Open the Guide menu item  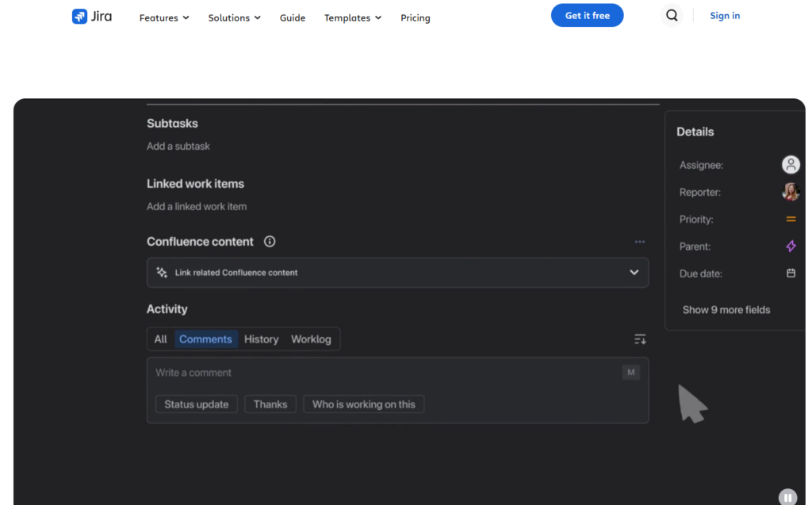click(x=293, y=17)
